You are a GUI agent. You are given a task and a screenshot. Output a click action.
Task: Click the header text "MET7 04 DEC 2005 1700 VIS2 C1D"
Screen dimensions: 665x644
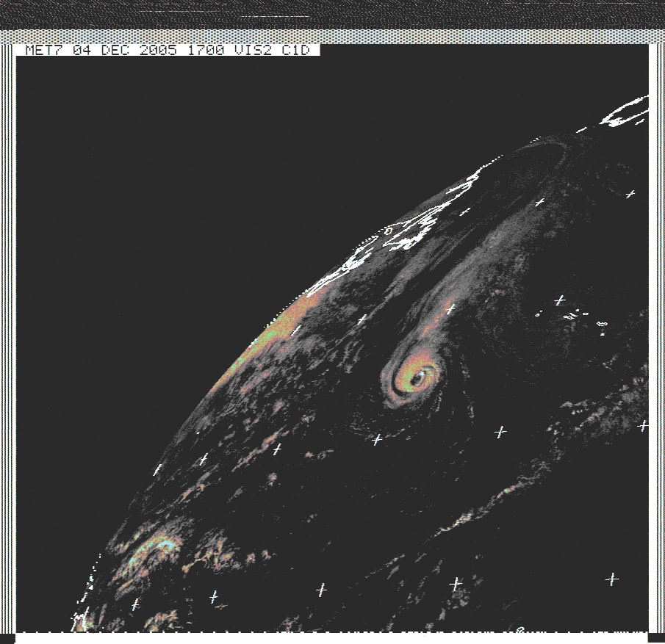click(x=168, y=50)
